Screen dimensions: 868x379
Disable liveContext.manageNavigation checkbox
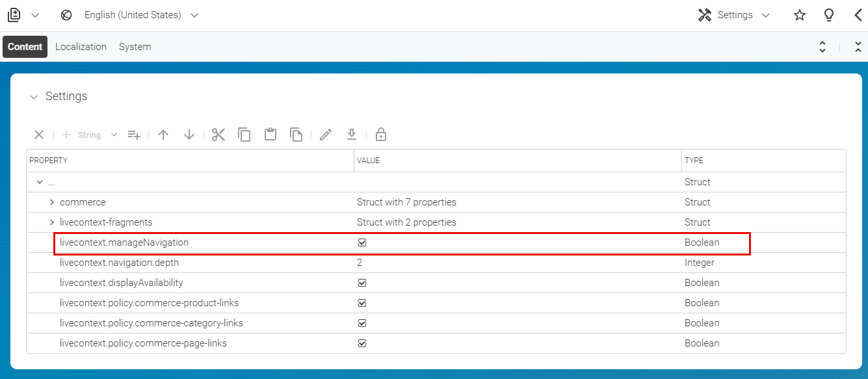[362, 242]
